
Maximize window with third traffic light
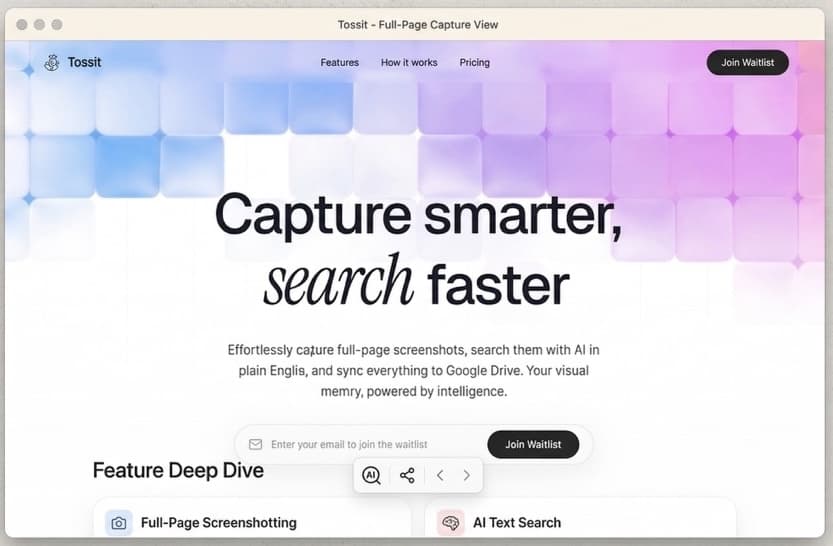click(57, 24)
